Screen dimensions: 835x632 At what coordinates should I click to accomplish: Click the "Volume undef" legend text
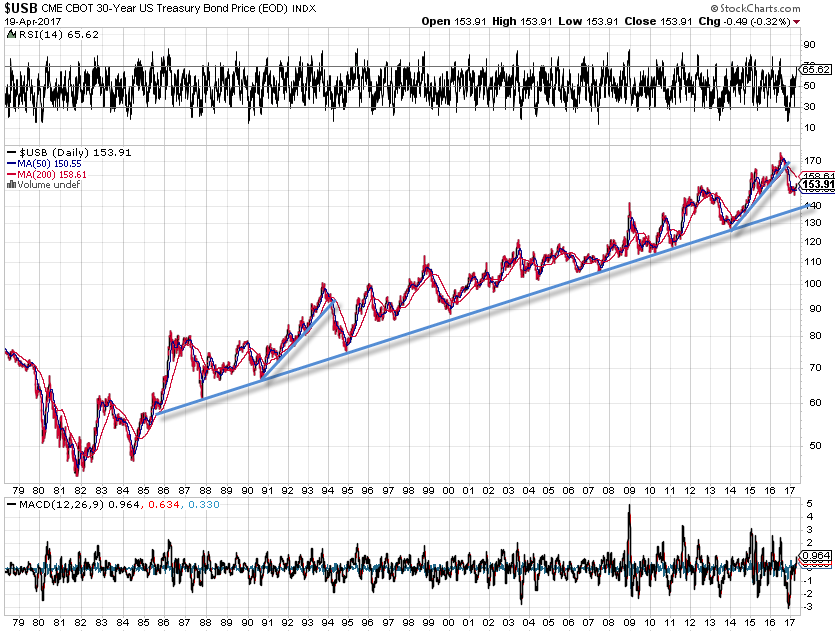pyautogui.click(x=48, y=185)
